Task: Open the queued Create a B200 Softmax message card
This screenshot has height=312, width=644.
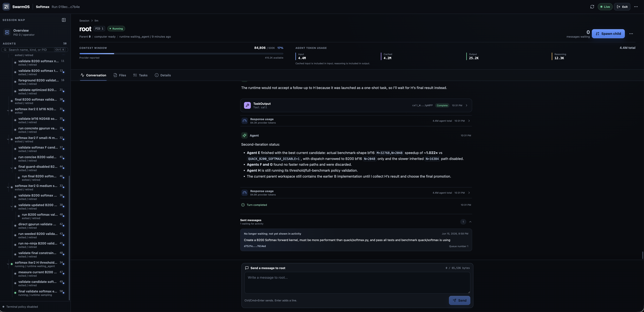Action: pyautogui.click(x=356, y=240)
